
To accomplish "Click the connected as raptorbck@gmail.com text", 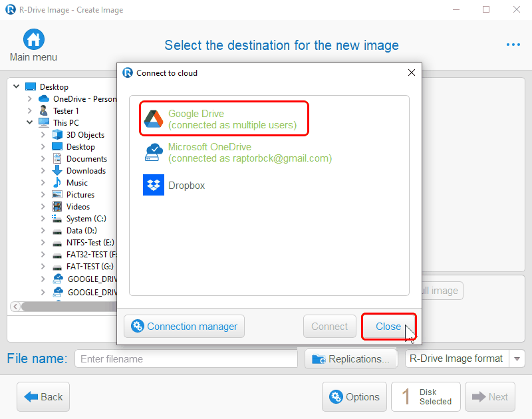I will (x=250, y=158).
